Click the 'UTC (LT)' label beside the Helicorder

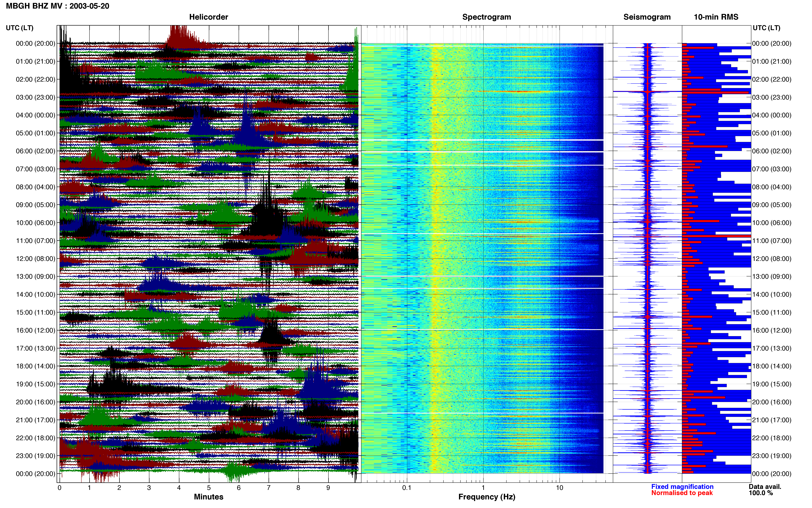(19, 28)
